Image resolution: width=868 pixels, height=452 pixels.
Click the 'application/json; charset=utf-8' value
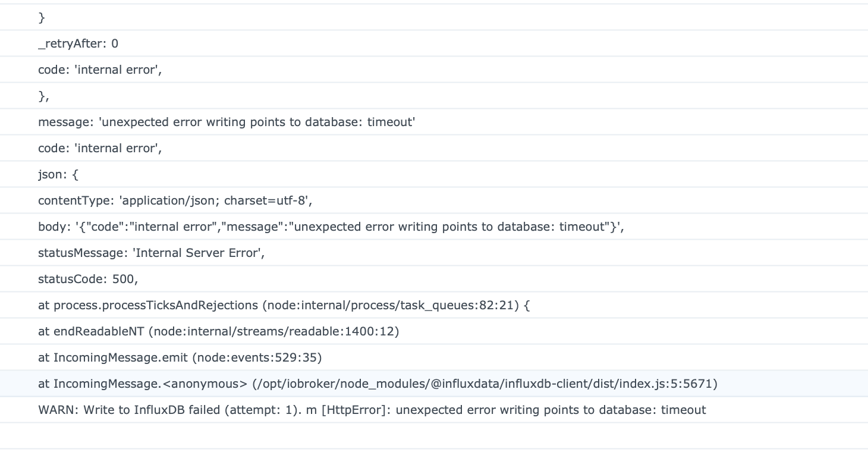click(x=215, y=200)
